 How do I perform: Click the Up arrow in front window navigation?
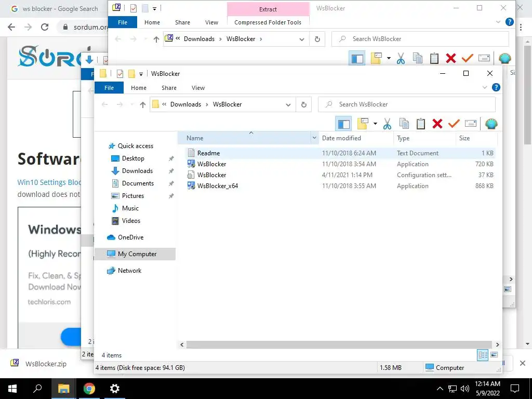(x=143, y=105)
